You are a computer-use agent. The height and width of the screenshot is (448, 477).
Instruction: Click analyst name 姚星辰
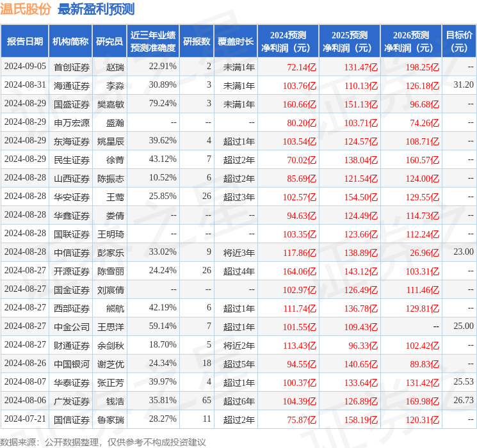pos(110,141)
